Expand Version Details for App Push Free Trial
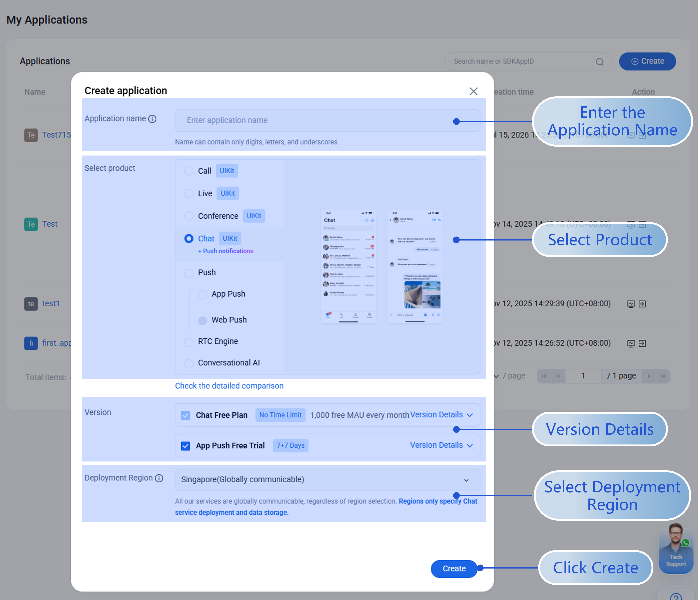This screenshot has height=600, width=700. tap(441, 445)
